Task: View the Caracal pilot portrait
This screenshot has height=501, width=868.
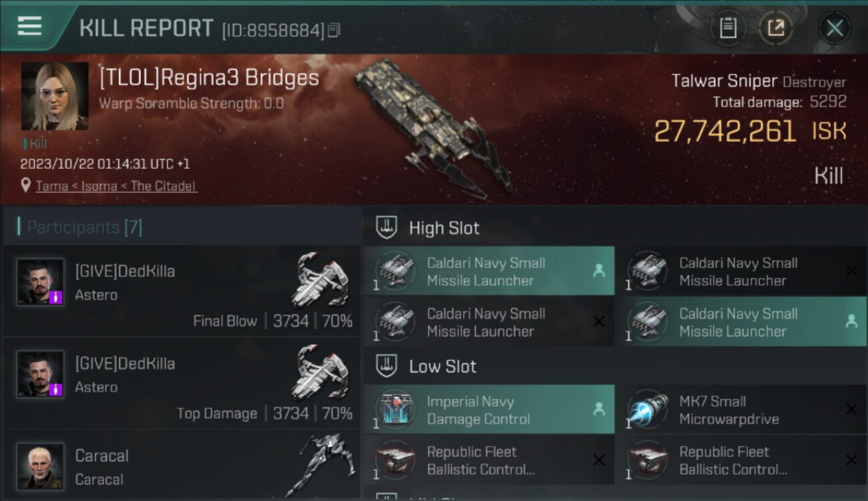Action: pyautogui.click(x=41, y=466)
